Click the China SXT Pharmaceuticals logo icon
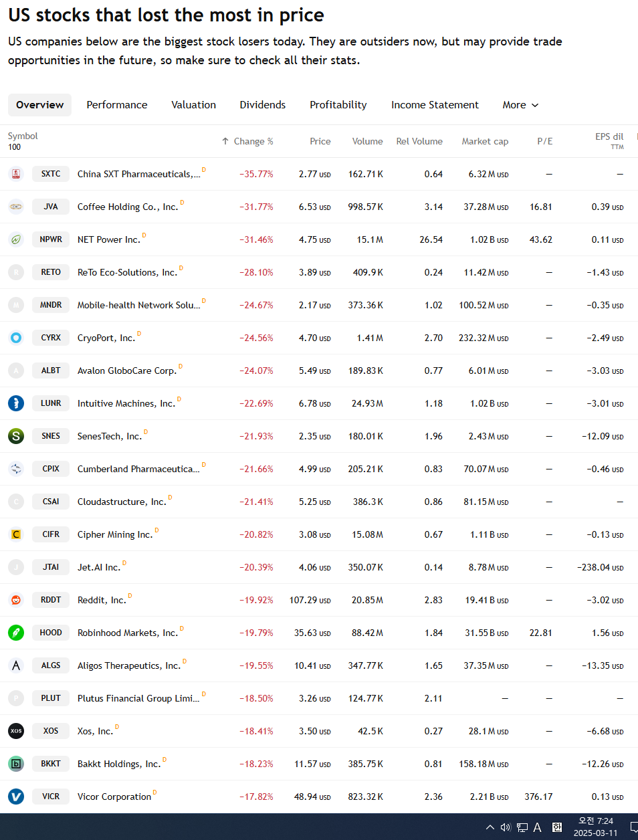Screen dimensions: 638x840 (x=16, y=174)
